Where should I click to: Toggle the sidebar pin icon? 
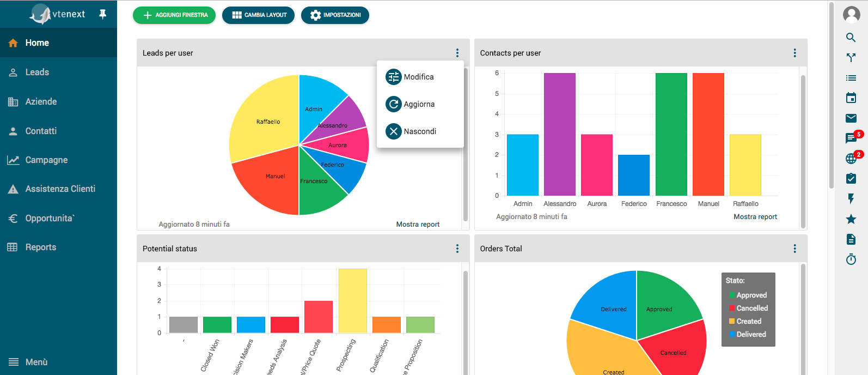[102, 14]
